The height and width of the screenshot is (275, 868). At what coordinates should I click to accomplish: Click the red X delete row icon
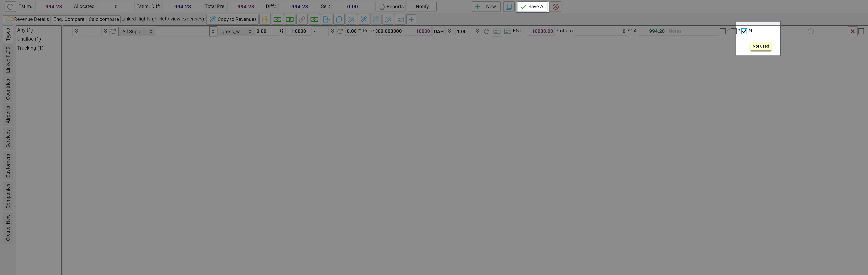pos(852,31)
